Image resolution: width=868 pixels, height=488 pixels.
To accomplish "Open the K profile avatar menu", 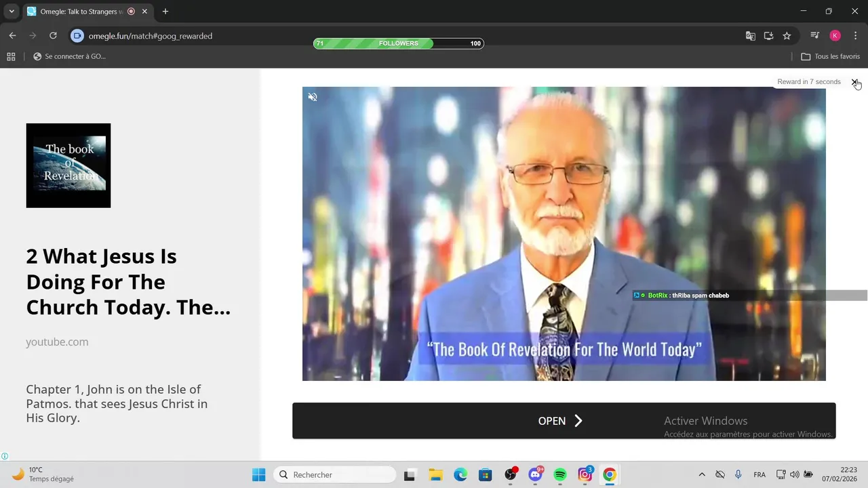I will pos(835,36).
